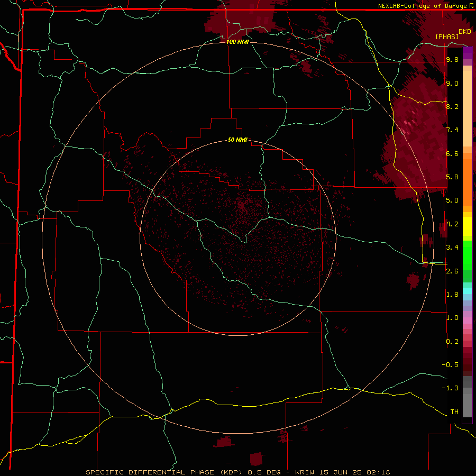The height and width of the screenshot is (476, 476).
Task: Click the 1.0 value on color scale
Action: [452, 318]
